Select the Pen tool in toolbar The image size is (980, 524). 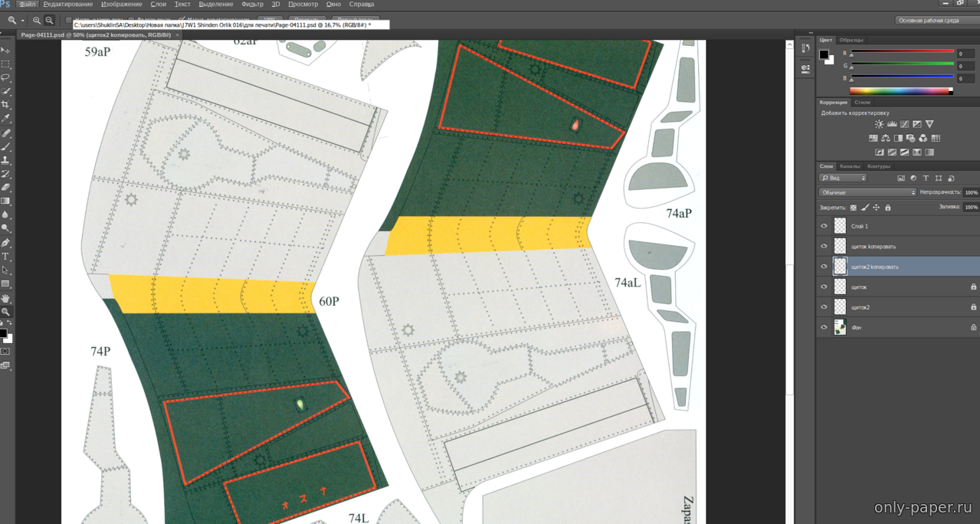pos(5,243)
